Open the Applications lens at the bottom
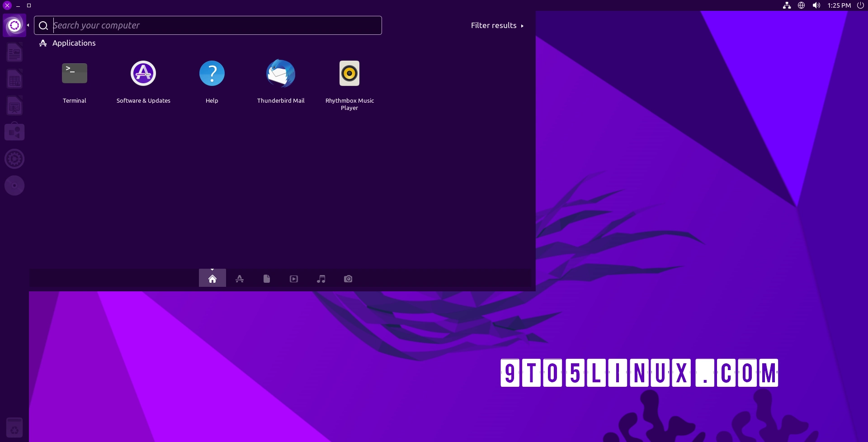The height and width of the screenshot is (442, 868). coord(239,278)
